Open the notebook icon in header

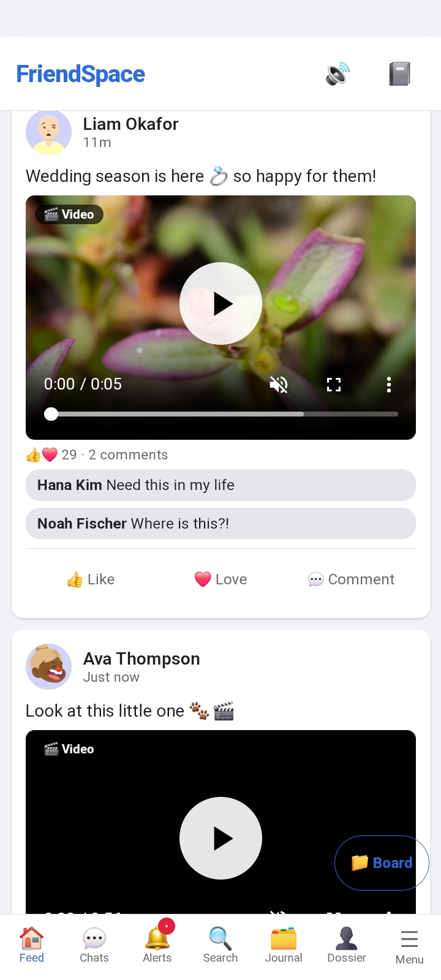point(399,74)
